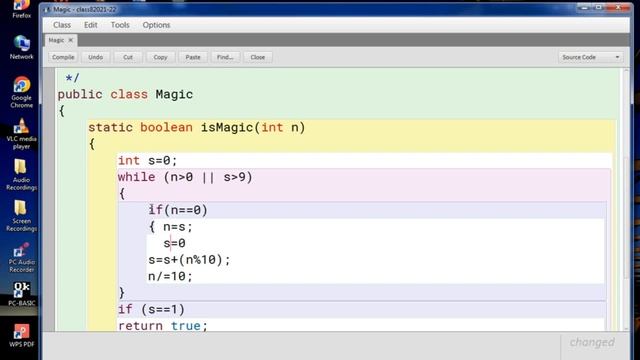The width and height of the screenshot is (640, 360).
Task: Open the Class menu
Action: (62, 25)
